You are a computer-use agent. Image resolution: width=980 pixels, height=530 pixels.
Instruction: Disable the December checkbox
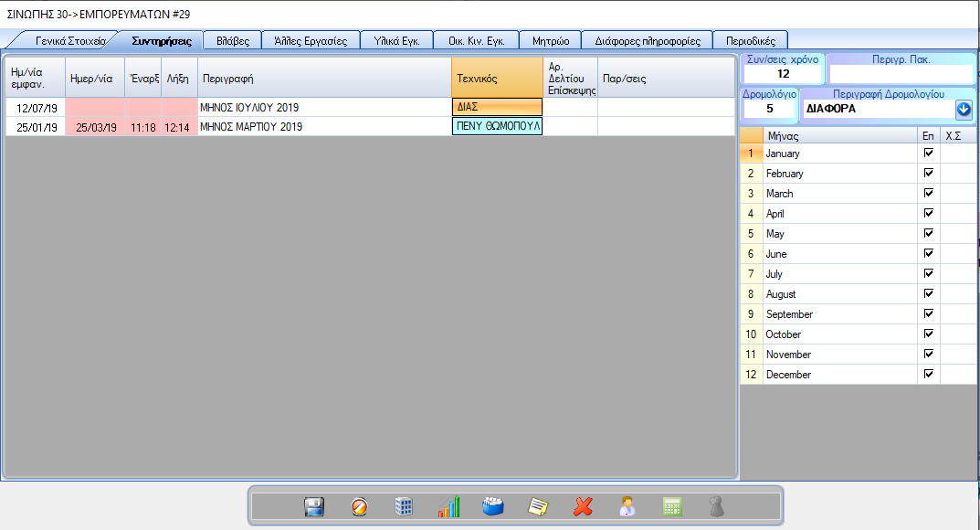[x=929, y=374]
